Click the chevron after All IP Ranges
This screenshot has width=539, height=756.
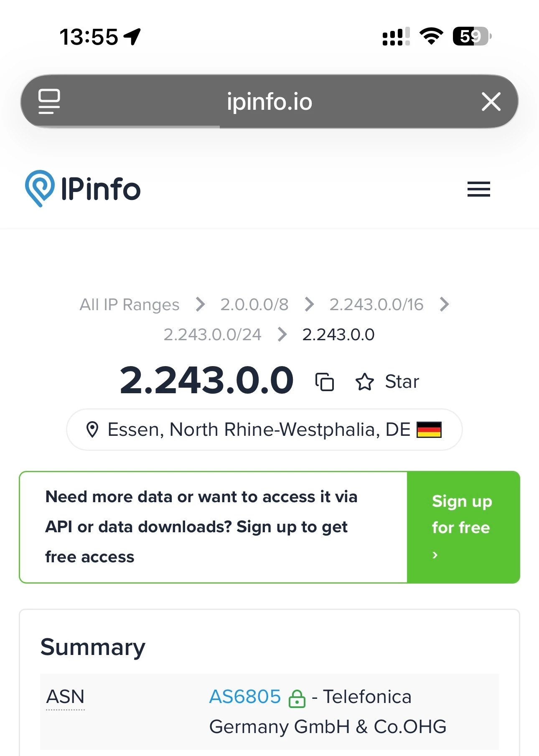(x=201, y=304)
